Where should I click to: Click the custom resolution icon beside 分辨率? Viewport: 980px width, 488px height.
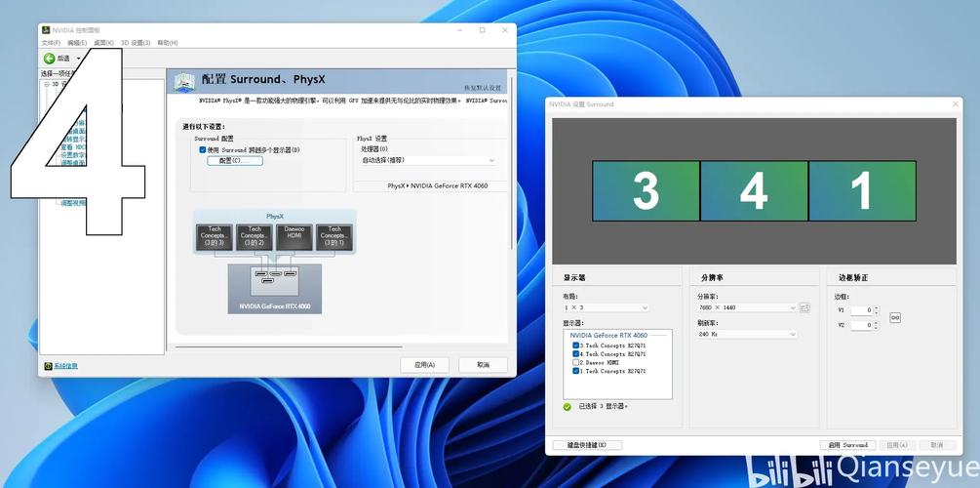pyautogui.click(x=804, y=307)
